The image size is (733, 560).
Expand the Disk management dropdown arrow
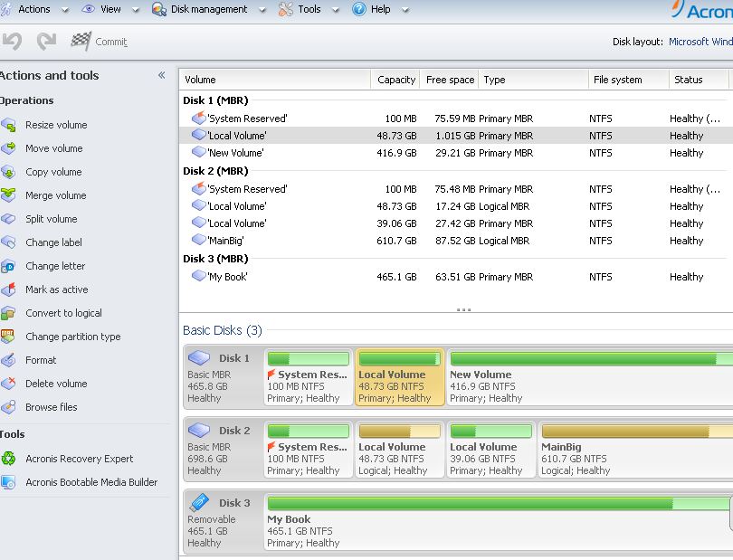261,10
